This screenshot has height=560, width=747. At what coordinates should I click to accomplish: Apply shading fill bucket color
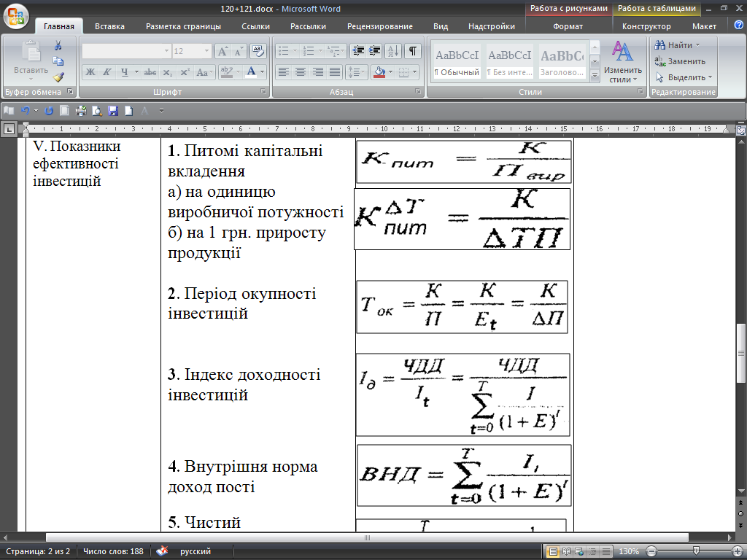[379, 72]
